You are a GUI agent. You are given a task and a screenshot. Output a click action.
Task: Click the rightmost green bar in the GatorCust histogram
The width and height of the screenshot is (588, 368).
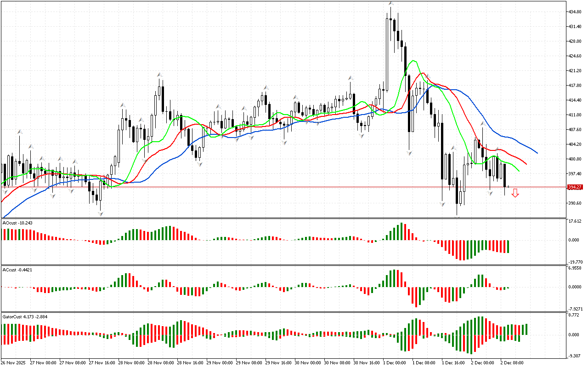[x=526, y=329]
